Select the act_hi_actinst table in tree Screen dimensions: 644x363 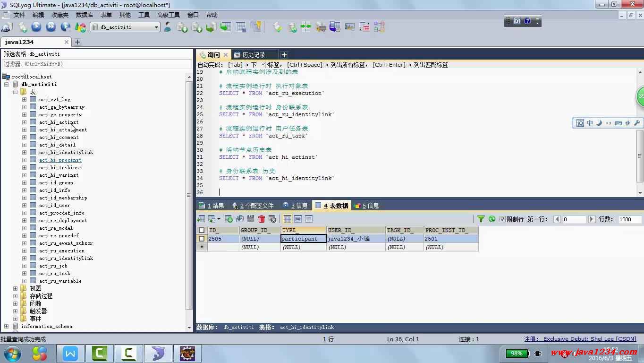59,122
